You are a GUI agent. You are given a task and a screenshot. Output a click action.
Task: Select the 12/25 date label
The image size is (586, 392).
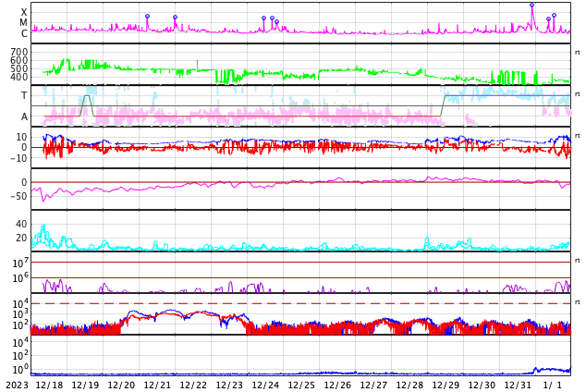301,385
